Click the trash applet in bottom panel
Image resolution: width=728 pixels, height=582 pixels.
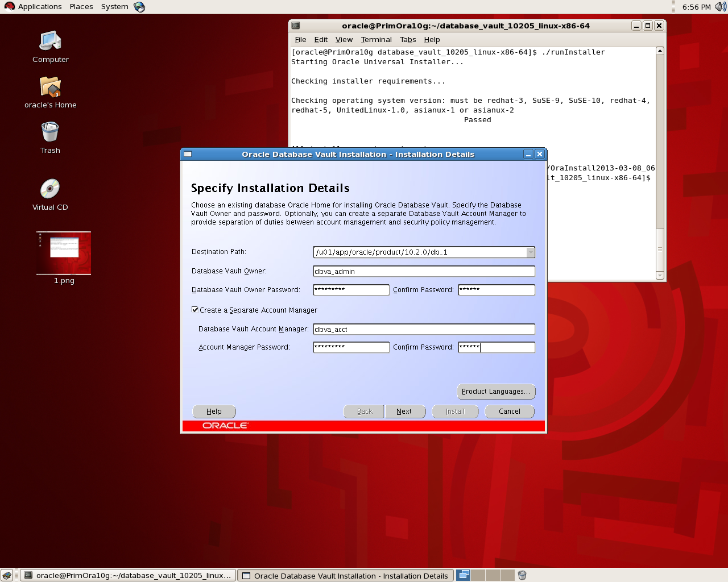click(x=522, y=575)
